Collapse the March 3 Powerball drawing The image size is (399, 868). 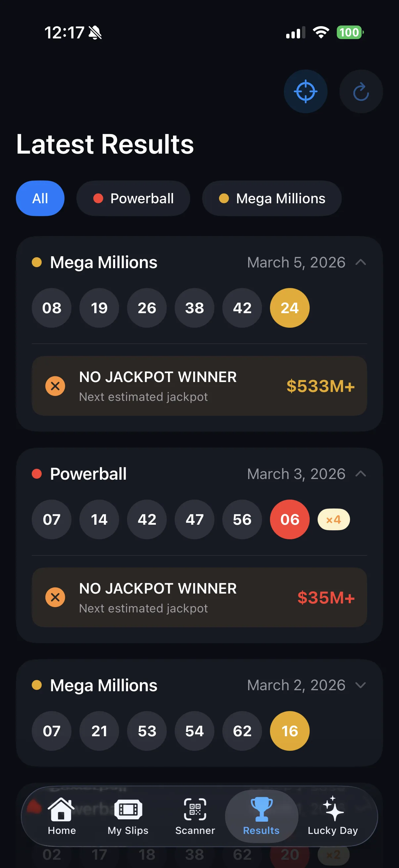(361, 474)
